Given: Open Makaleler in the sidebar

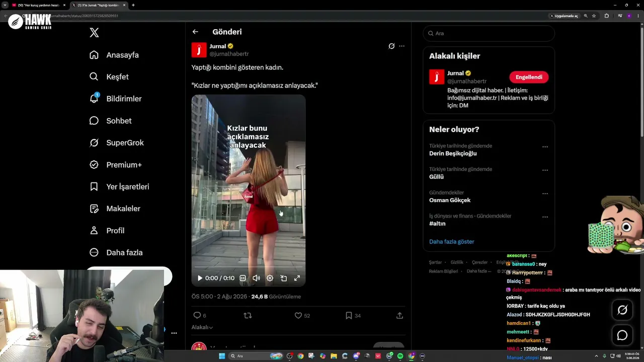Looking at the screenshot, I should pos(115,209).
